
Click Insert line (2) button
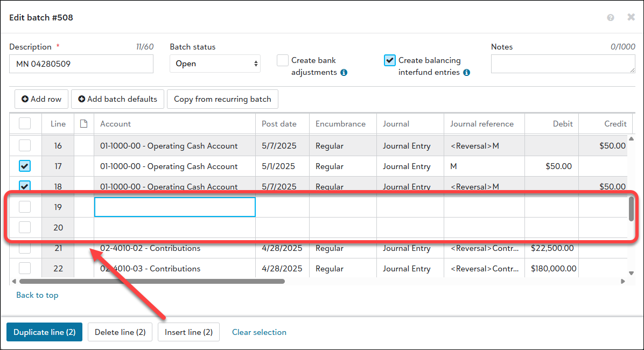(x=188, y=332)
